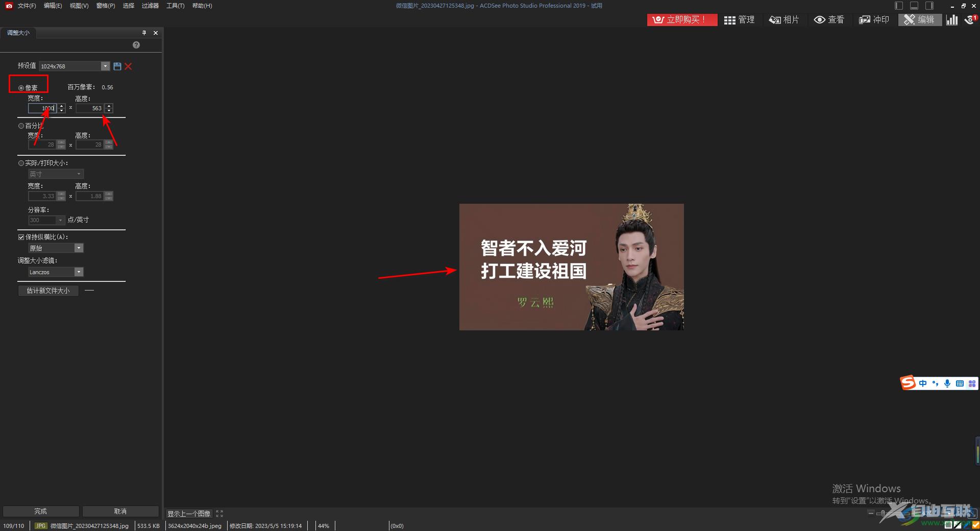Screen dimensions: 980x531
Task: Switch to 相片 Photos mode
Action: [784, 19]
